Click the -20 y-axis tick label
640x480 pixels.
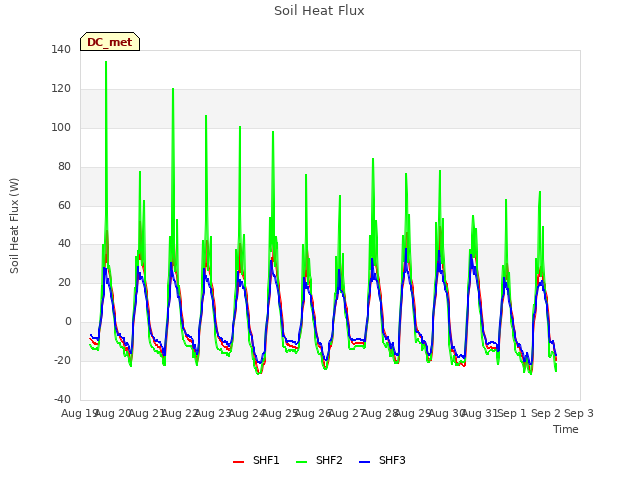click(x=62, y=360)
